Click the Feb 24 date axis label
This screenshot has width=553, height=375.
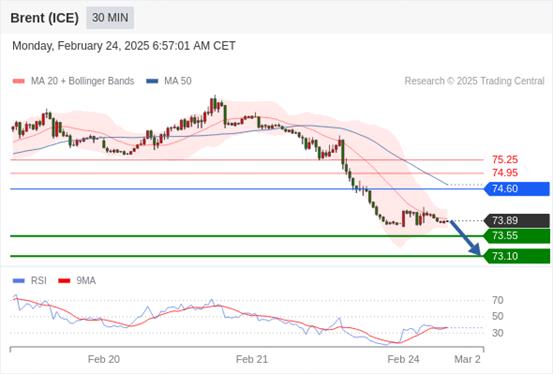tap(403, 359)
